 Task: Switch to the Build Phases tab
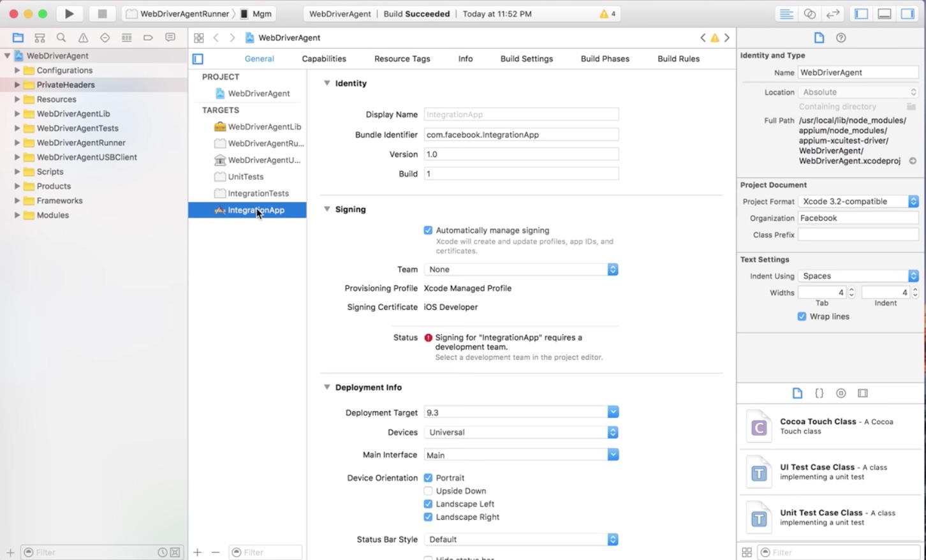pos(605,59)
